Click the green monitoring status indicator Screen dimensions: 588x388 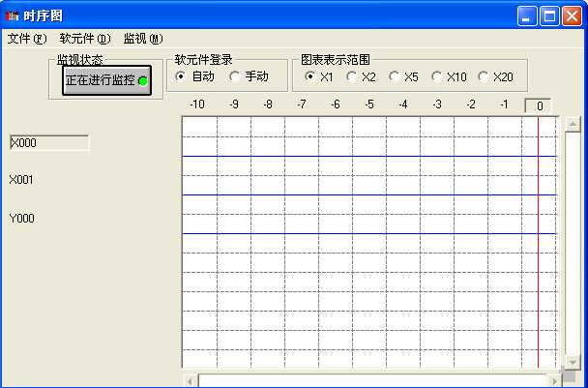pyautogui.click(x=142, y=81)
